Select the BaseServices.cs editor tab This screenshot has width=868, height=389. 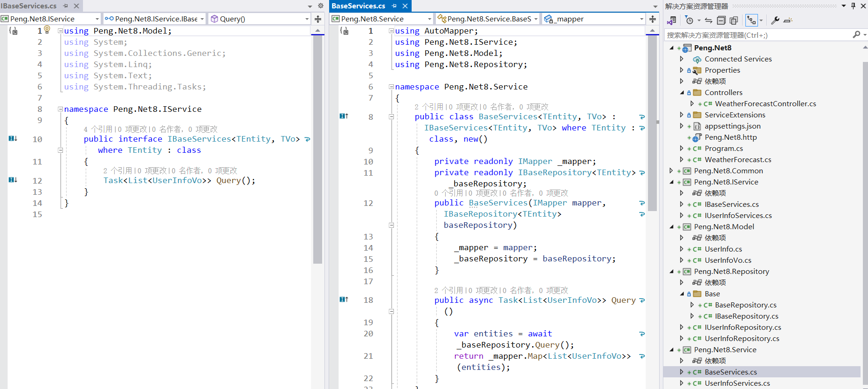[x=358, y=6]
